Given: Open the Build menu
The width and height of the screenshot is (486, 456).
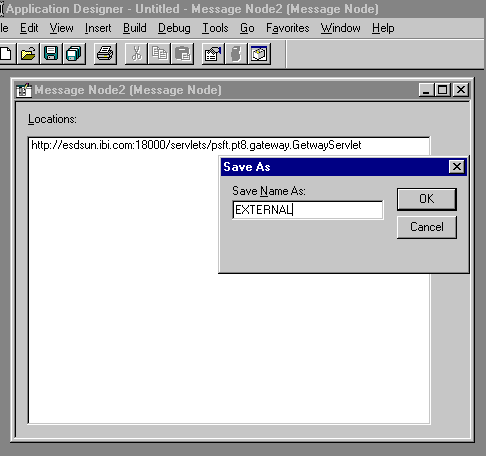Looking at the screenshot, I should 135,28.
